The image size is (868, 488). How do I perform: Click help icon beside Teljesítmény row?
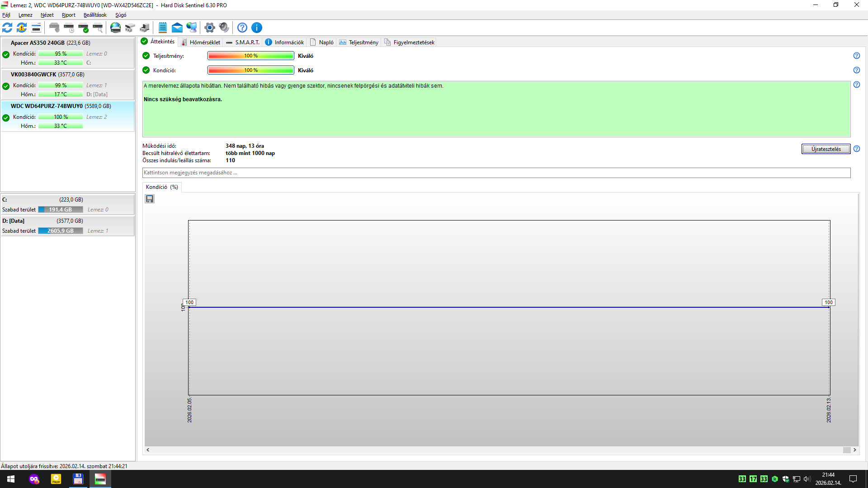pyautogui.click(x=856, y=56)
